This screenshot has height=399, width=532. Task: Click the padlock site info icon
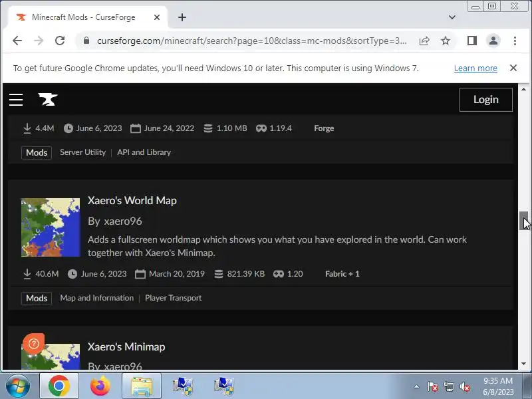point(86,41)
